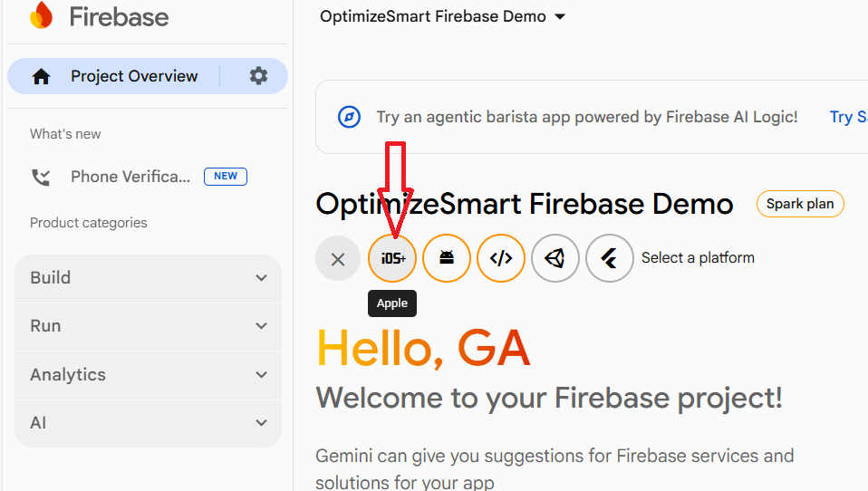This screenshot has height=491, width=868.
Task: Click the OptimizeSmart Firebase Demo page heading
Action: point(525,204)
